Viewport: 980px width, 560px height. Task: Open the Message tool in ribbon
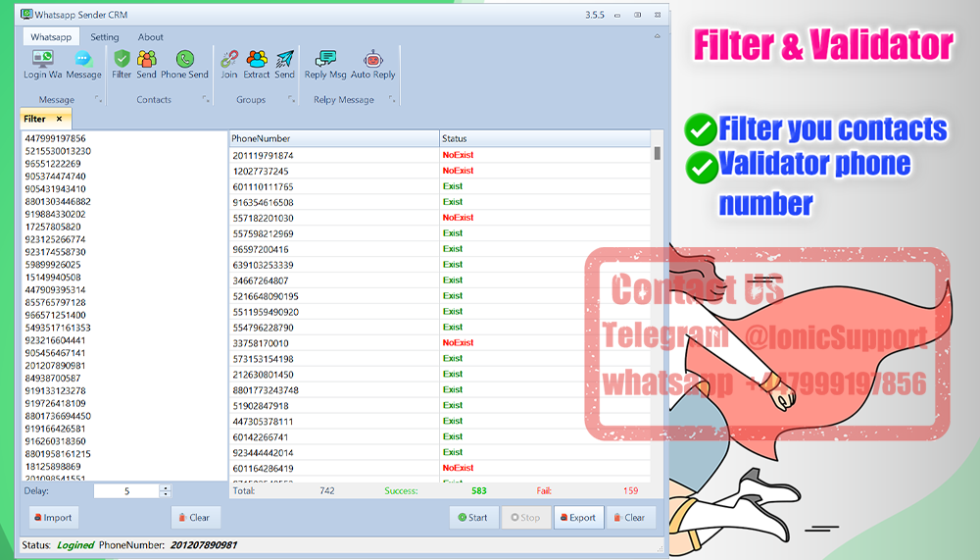click(x=83, y=65)
